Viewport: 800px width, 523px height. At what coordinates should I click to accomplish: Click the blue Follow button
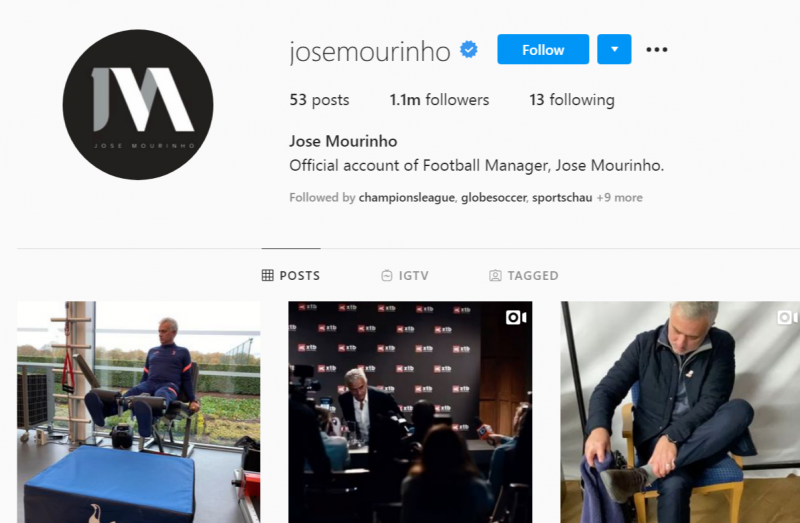(x=543, y=49)
